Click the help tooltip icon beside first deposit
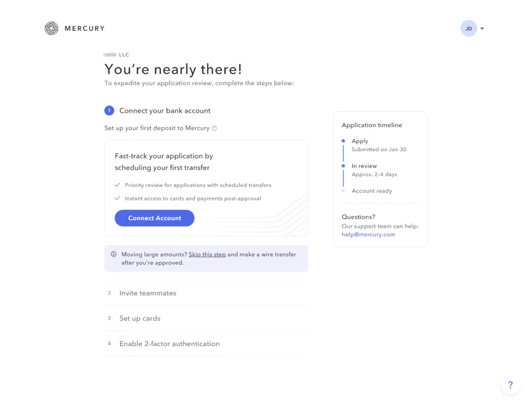Image resolution: width=532 pixels, height=403 pixels. 215,128
